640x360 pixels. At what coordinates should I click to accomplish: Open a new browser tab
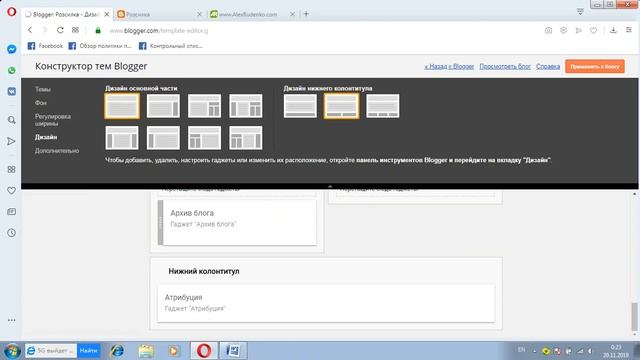[x=306, y=14]
